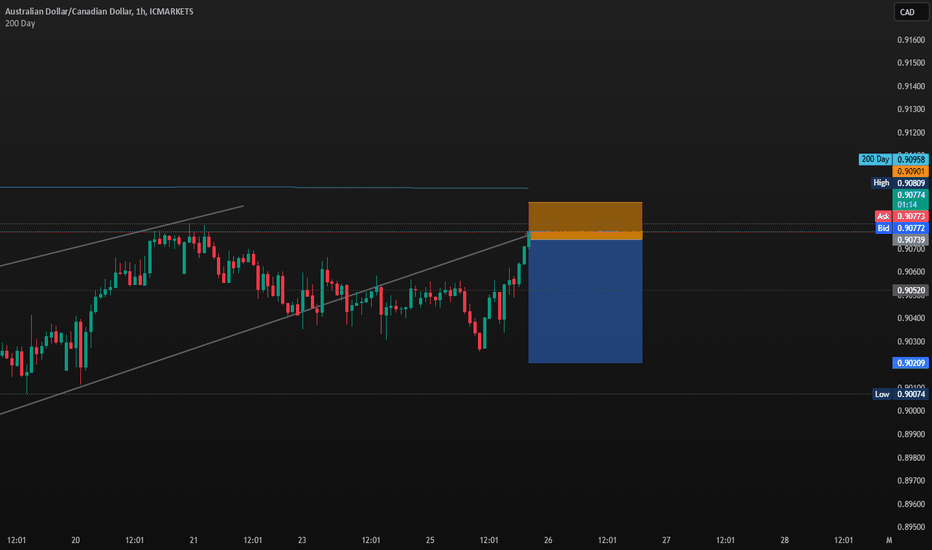Select the blue 0.90209 target price label
932x550 pixels.
point(911,363)
